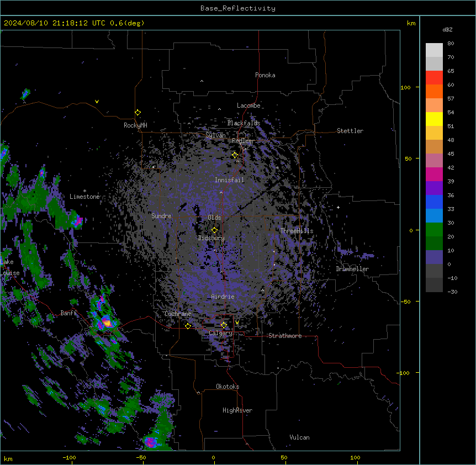This screenshot has height=465, width=476.
Task: Select the Okotoks label
Action: pyautogui.click(x=228, y=387)
